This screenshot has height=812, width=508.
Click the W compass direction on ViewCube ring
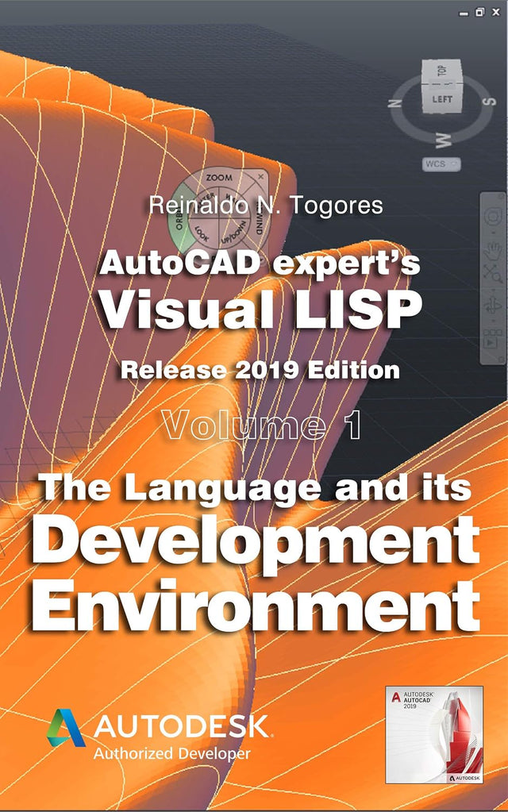442,139
